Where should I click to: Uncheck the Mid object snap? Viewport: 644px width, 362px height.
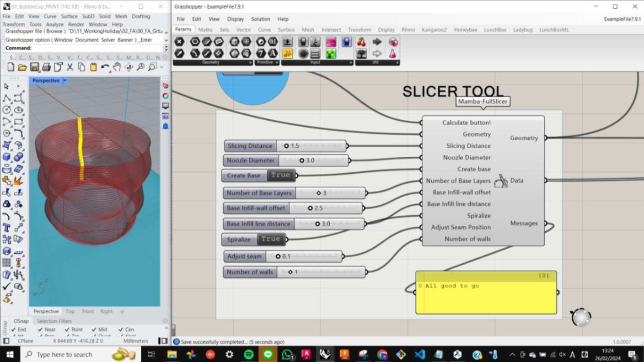[94, 329]
